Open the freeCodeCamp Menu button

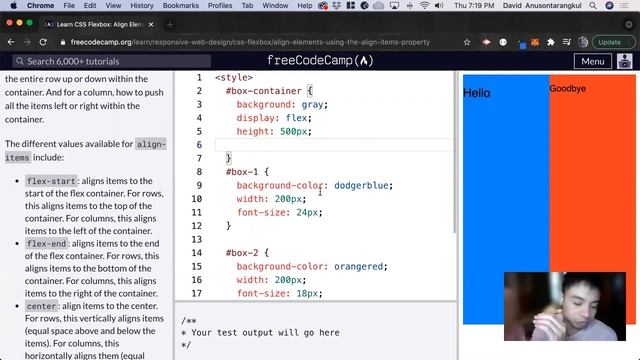[593, 61]
